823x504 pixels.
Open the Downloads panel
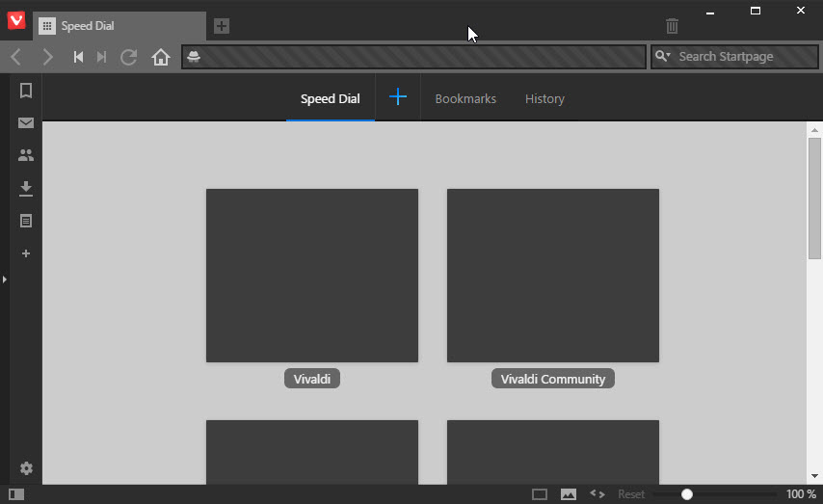(x=26, y=189)
